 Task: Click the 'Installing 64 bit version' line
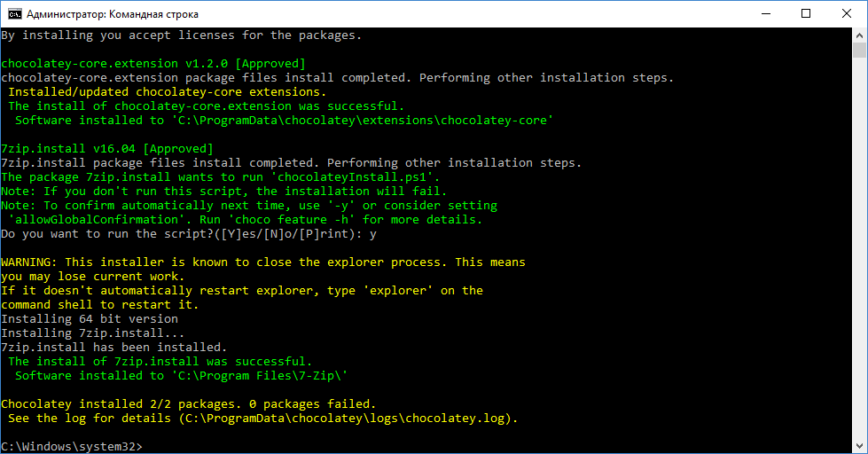pyautogui.click(x=90, y=319)
